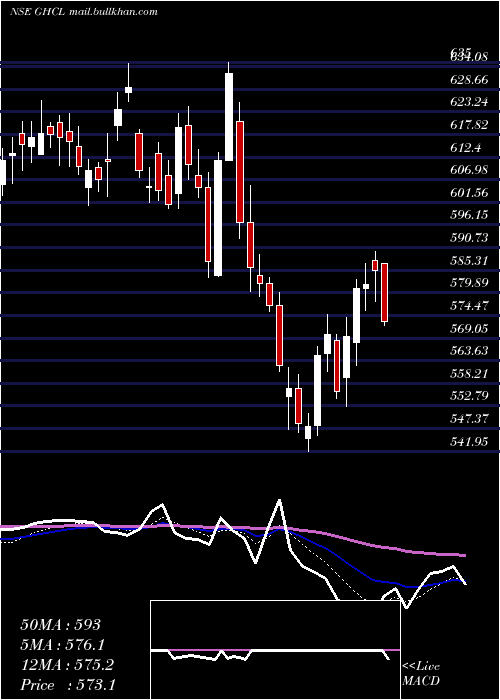Viewport: 500px width, 700px height.
Task: Click the 563.63 price axis label
Action: pyautogui.click(x=469, y=351)
